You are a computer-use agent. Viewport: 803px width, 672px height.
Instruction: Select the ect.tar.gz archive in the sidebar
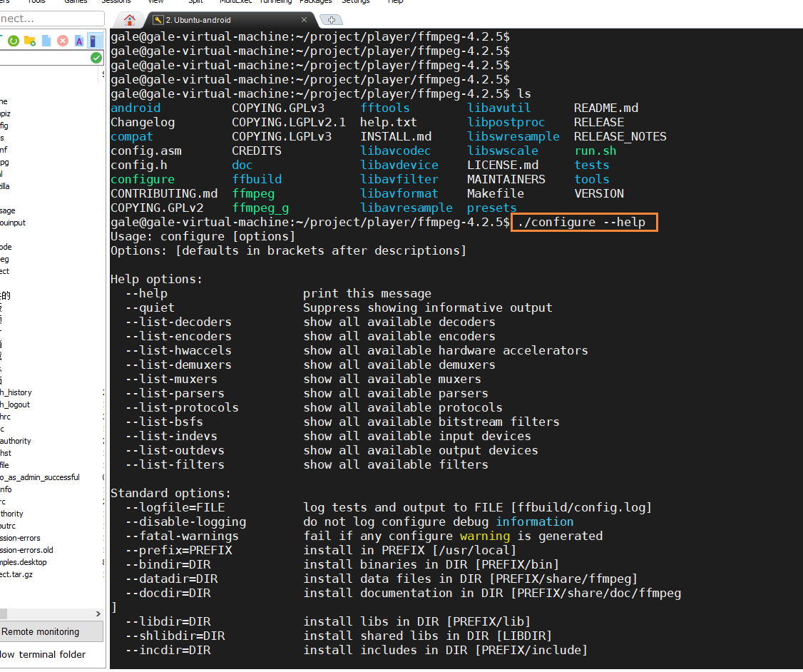coord(16,575)
